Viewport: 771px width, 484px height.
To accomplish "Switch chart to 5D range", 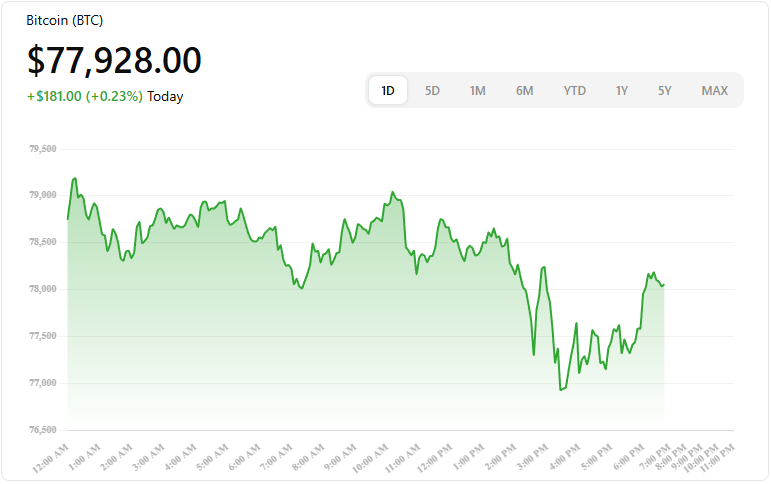I will tap(432, 91).
